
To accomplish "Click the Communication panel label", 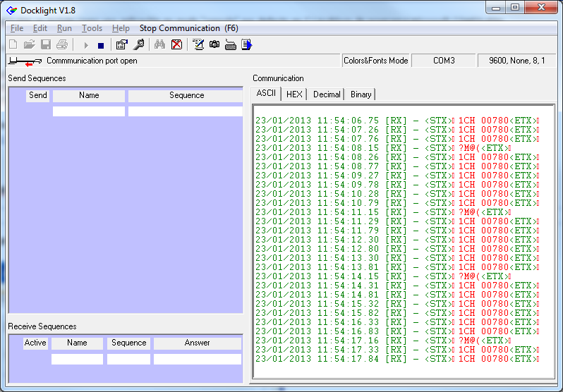I will [278, 78].
